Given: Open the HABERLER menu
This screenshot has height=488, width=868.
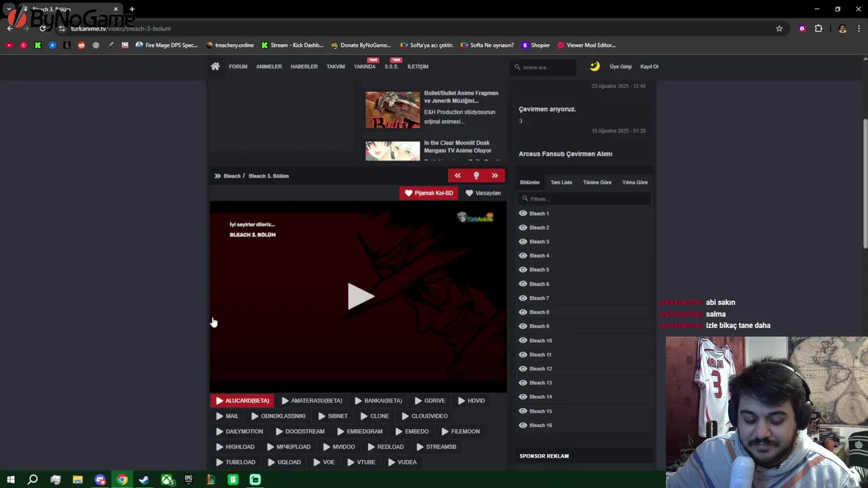Looking at the screenshot, I should (304, 66).
